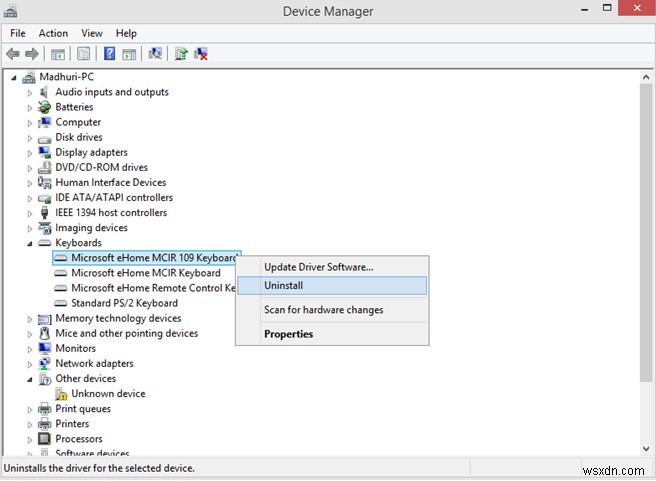656x481 pixels.
Task: Select Standard PS/2 Keyboard
Action: [x=124, y=303]
